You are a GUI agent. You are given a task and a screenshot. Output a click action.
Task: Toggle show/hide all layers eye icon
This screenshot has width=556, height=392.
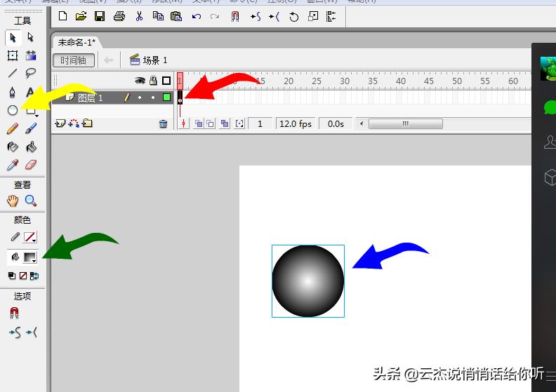coord(140,81)
